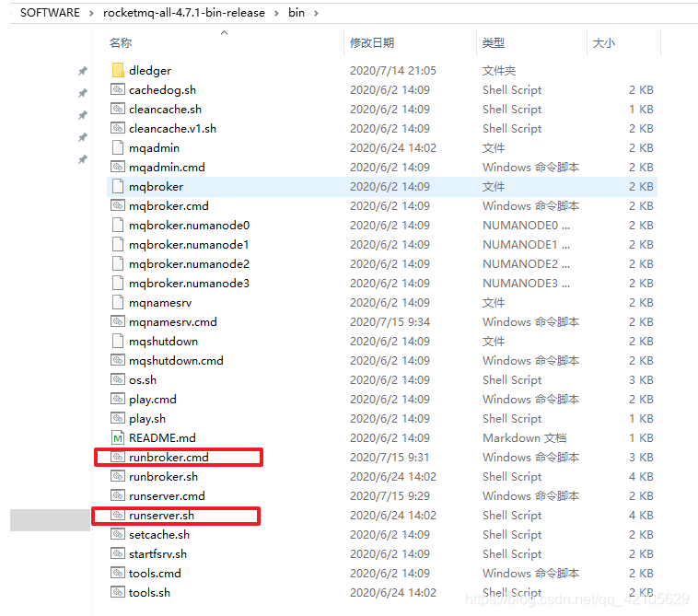Click the mqnamesrv.cmd script icon
The width and height of the screenshot is (698, 616).
pyautogui.click(x=118, y=321)
